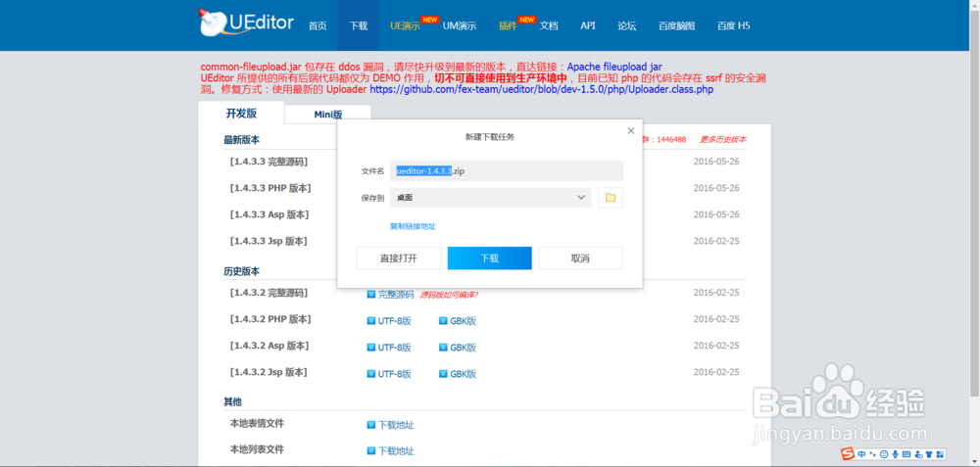Click the 历史版本 section heading

pyautogui.click(x=242, y=271)
